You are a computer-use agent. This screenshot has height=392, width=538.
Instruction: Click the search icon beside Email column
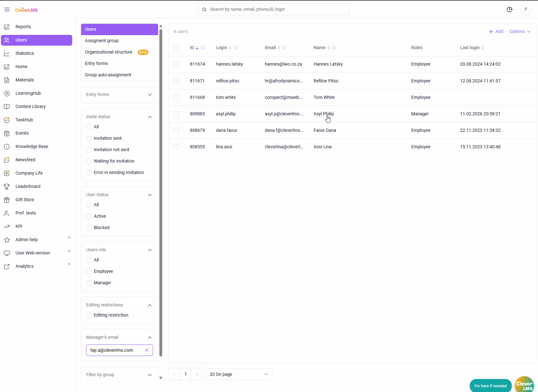[285, 48]
